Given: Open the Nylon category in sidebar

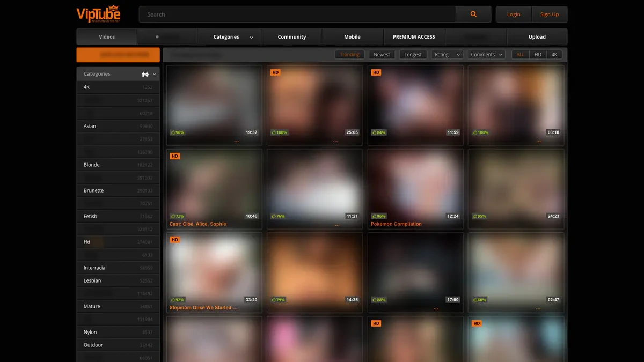Looking at the screenshot, I should tap(118, 332).
